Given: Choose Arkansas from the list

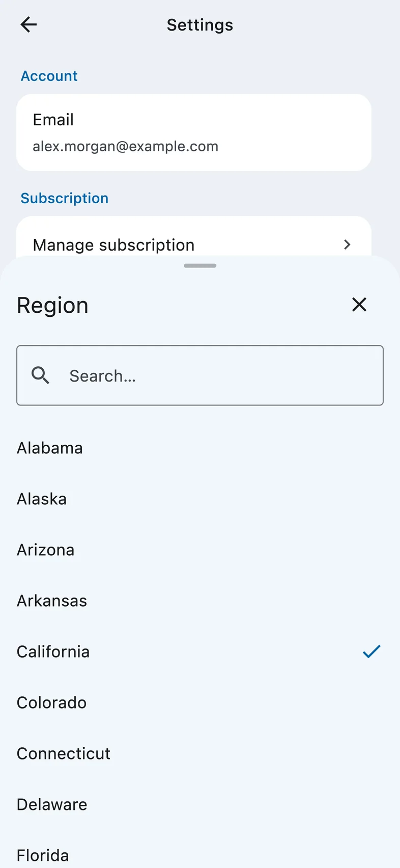Looking at the screenshot, I should coord(200,601).
